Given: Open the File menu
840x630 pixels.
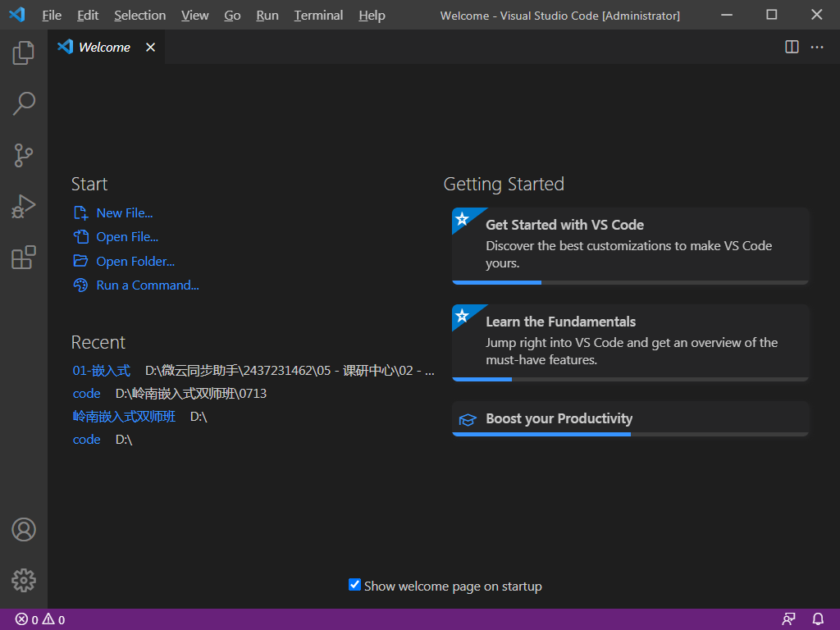Looking at the screenshot, I should pyautogui.click(x=52, y=15).
